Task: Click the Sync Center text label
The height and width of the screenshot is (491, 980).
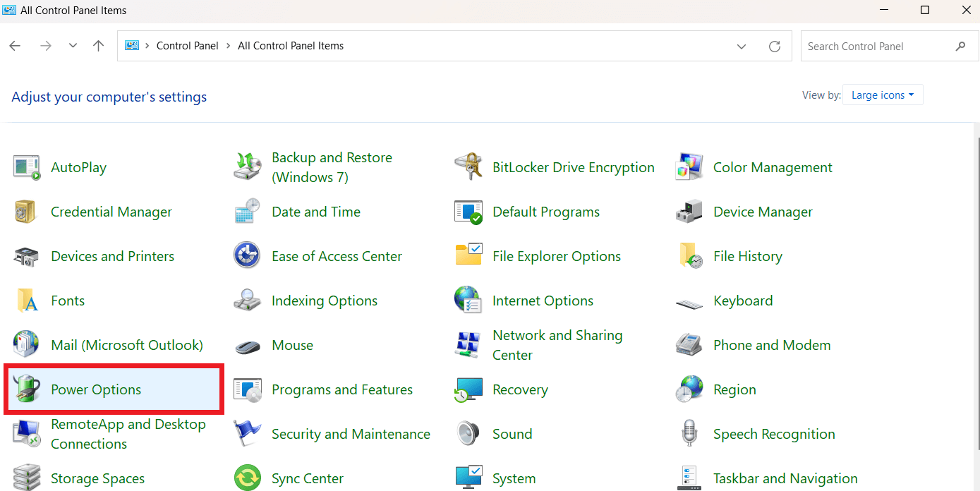Action: tap(308, 478)
